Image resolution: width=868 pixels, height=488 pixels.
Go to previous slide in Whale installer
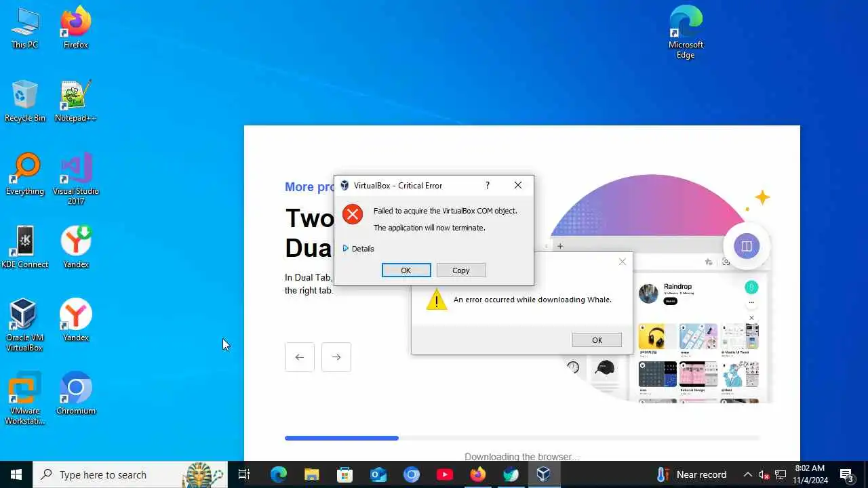300,357
